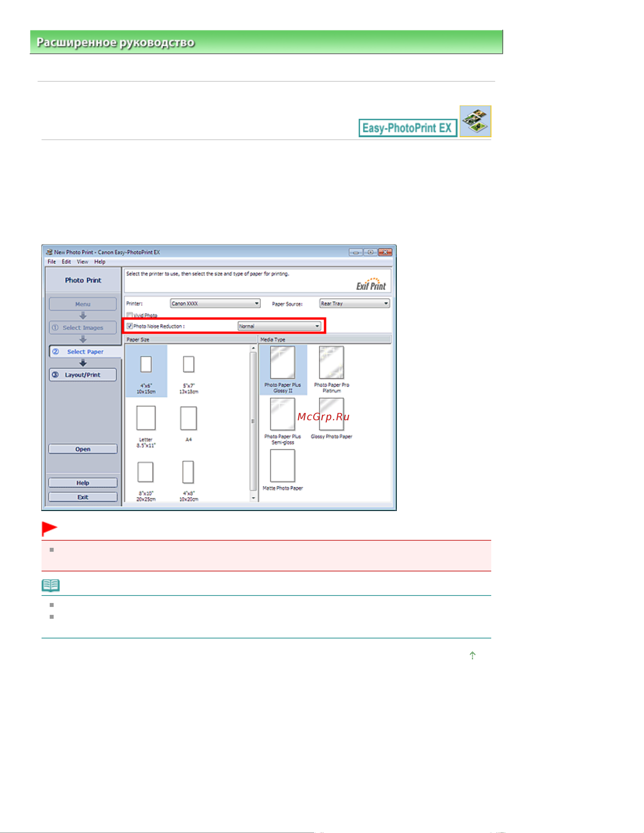The width and height of the screenshot is (644, 833).
Task: Select Matte Photo Paper media type
Action: click(x=283, y=466)
